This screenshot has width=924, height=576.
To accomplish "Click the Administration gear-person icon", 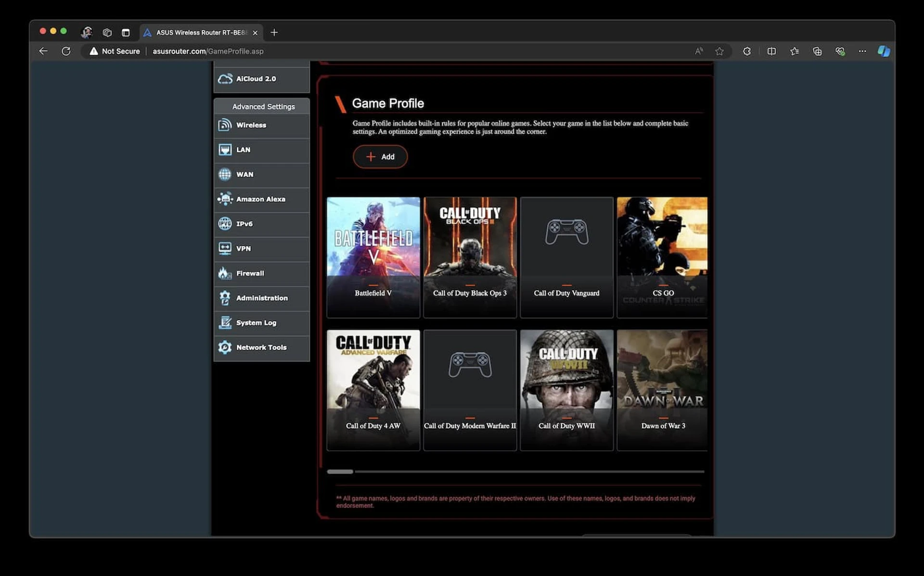I will click(x=225, y=298).
